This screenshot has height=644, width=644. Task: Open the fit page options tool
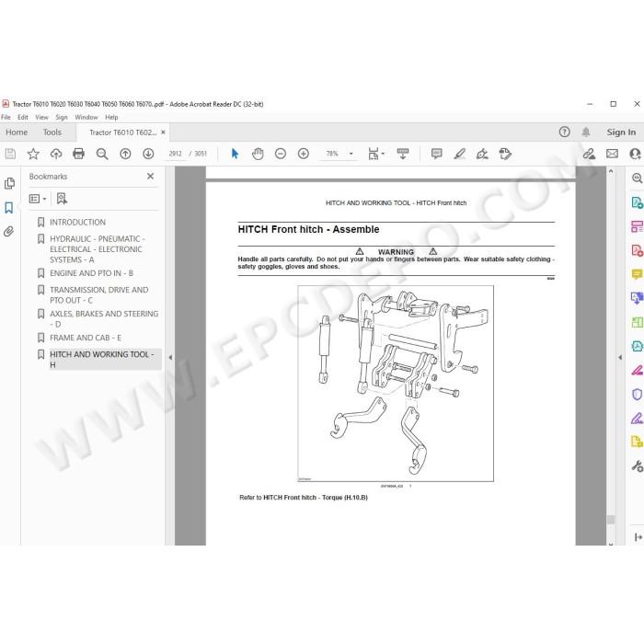click(x=375, y=154)
